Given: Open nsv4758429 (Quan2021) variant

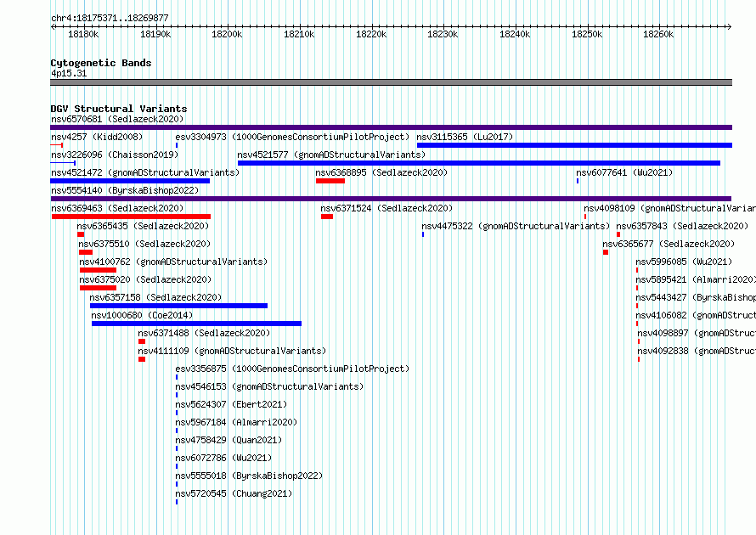Looking at the screenshot, I should [228, 440].
